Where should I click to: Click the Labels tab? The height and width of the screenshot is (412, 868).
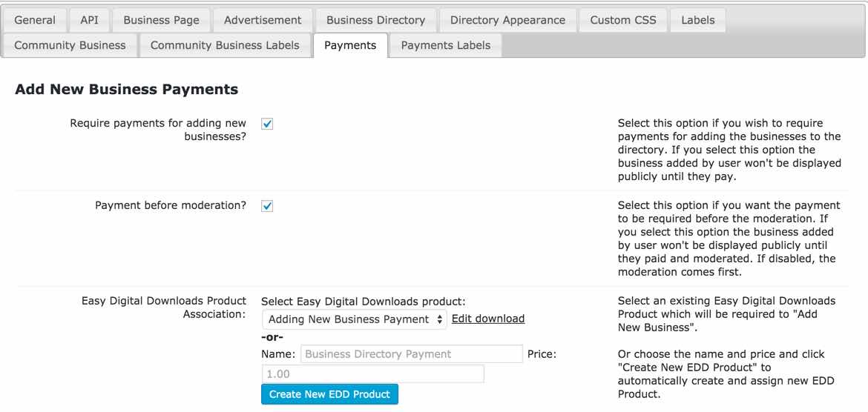pyautogui.click(x=697, y=20)
